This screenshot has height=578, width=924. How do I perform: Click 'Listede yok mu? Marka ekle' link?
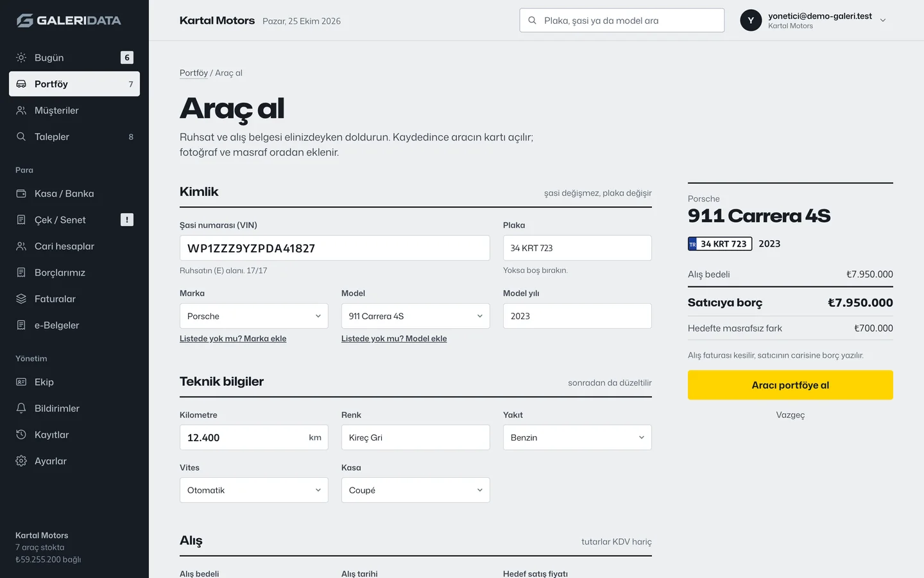[x=233, y=338]
